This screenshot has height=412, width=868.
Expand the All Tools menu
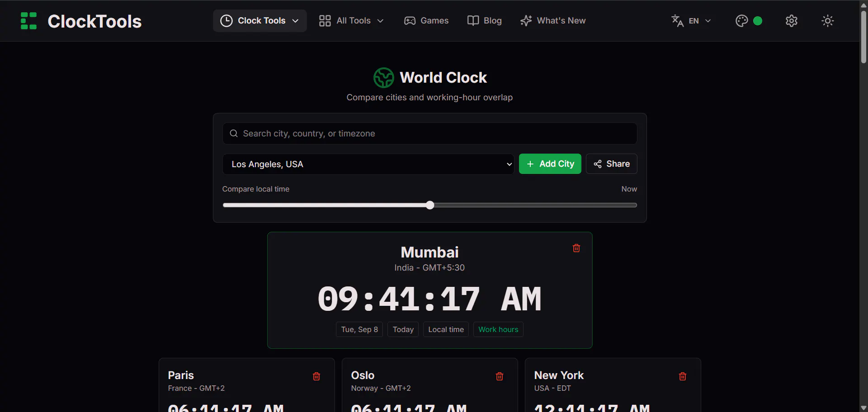351,21
